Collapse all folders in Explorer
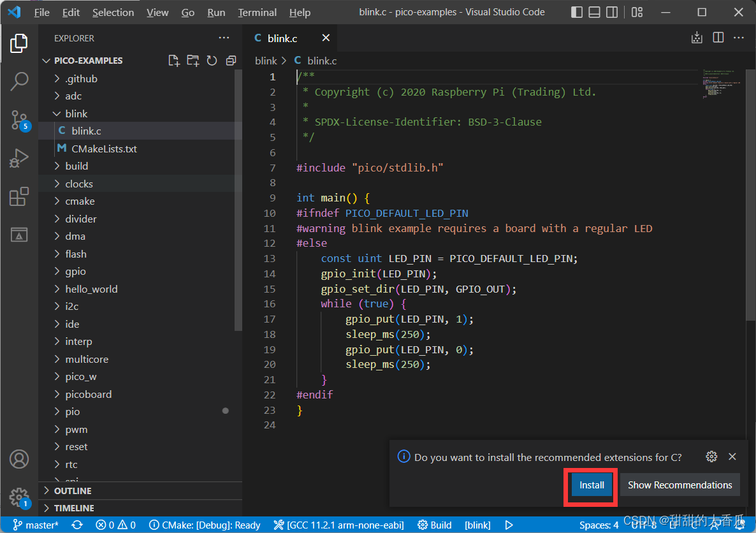Image resolution: width=756 pixels, height=533 pixels. click(231, 61)
